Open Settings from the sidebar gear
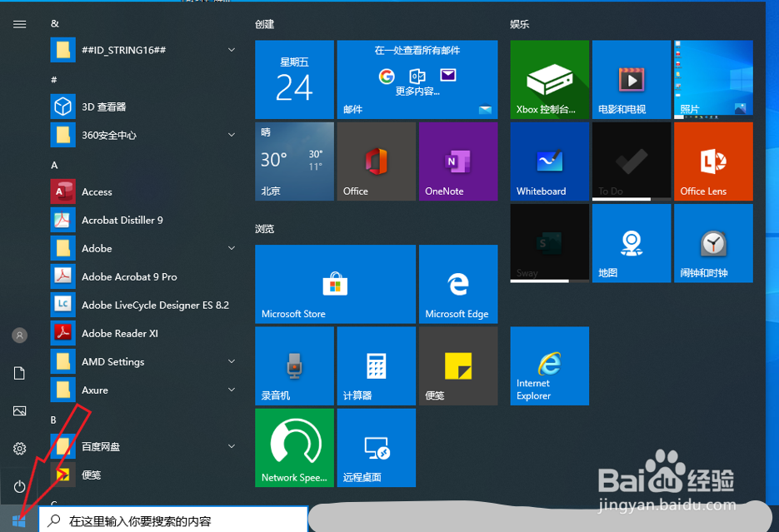 (x=19, y=448)
